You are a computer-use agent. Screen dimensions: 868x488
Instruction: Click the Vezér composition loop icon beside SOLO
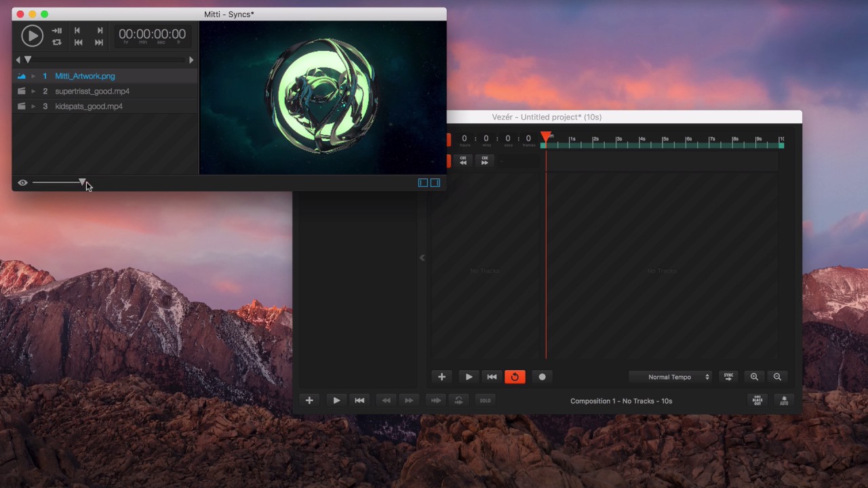(458, 401)
